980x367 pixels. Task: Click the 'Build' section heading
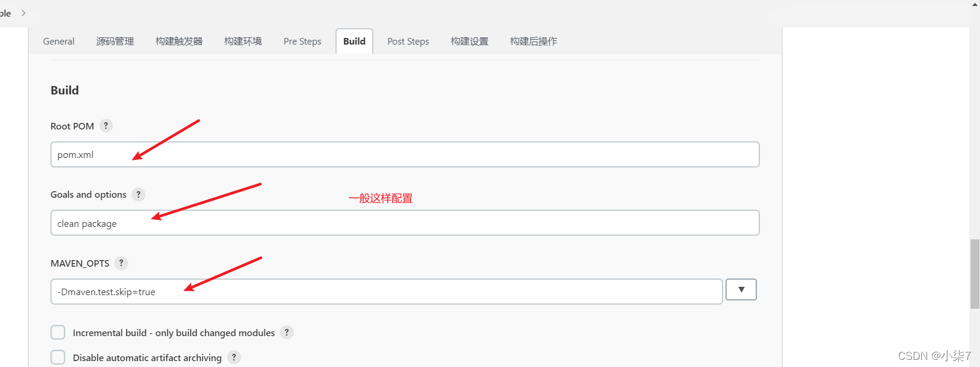click(65, 90)
